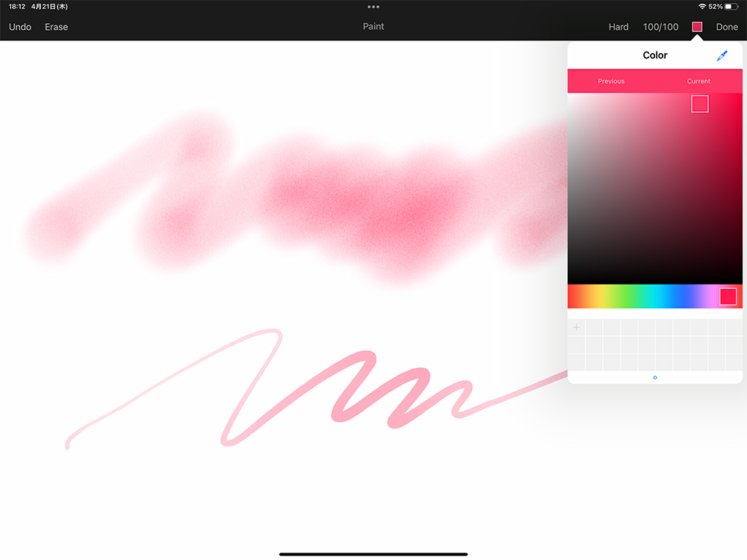The height and width of the screenshot is (560, 747).
Task: Tap Done to finish painting
Action: click(727, 27)
